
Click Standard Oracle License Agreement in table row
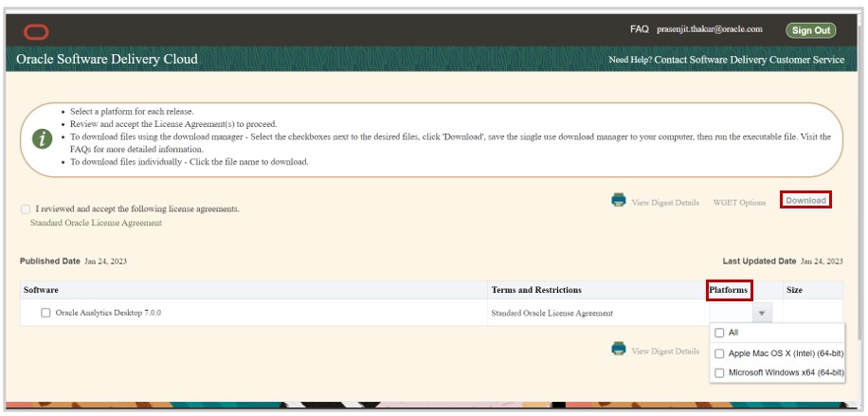pos(552,314)
